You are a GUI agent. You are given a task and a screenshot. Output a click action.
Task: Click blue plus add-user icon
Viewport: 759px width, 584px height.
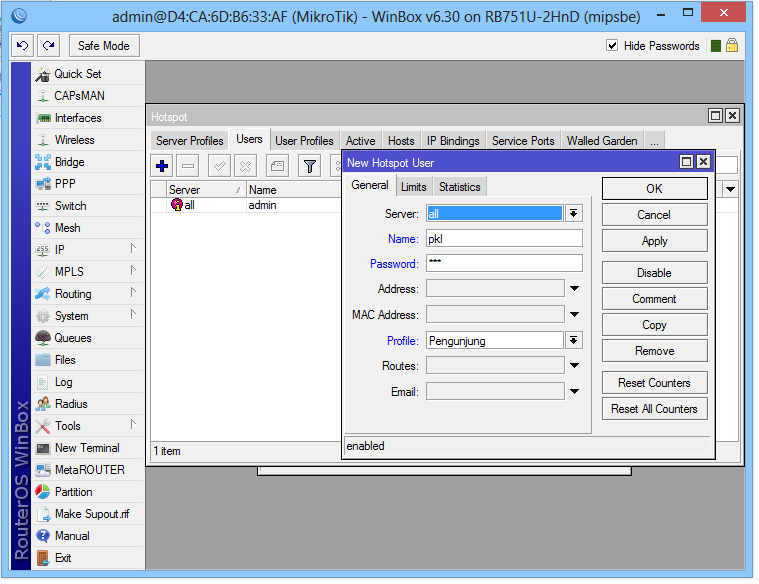click(x=162, y=167)
